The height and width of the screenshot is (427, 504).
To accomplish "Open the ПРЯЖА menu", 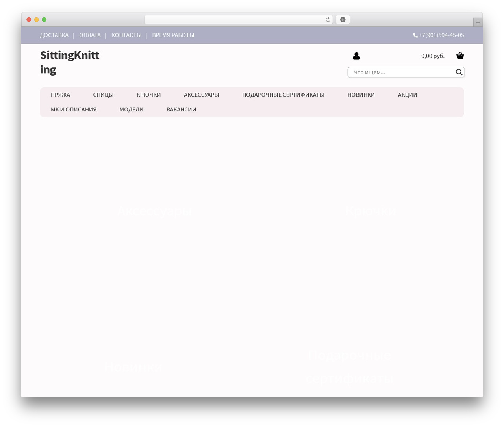I will click(61, 95).
